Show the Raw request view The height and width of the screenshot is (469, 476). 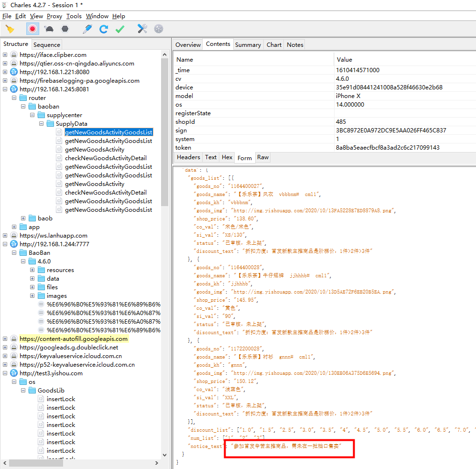tap(263, 157)
